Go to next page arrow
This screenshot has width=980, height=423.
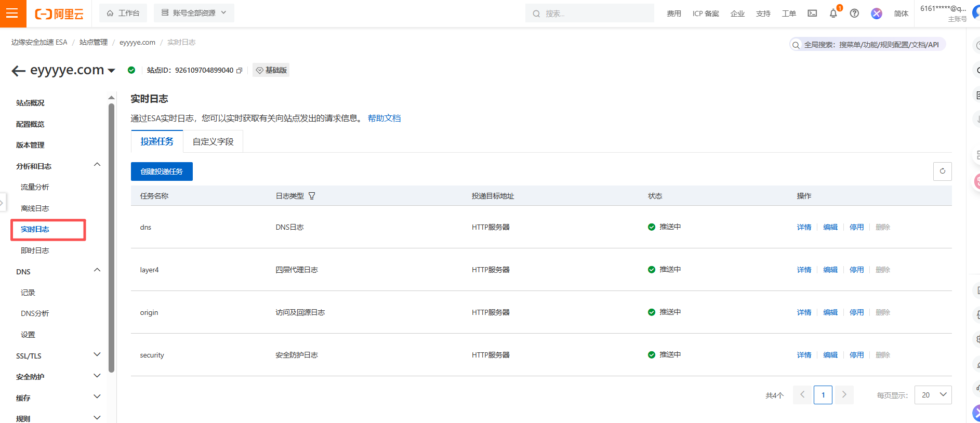coord(844,395)
